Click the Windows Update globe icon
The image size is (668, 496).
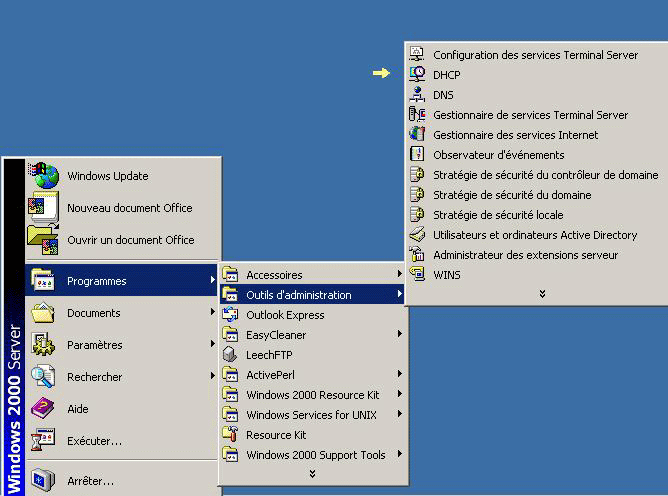coord(44,175)
